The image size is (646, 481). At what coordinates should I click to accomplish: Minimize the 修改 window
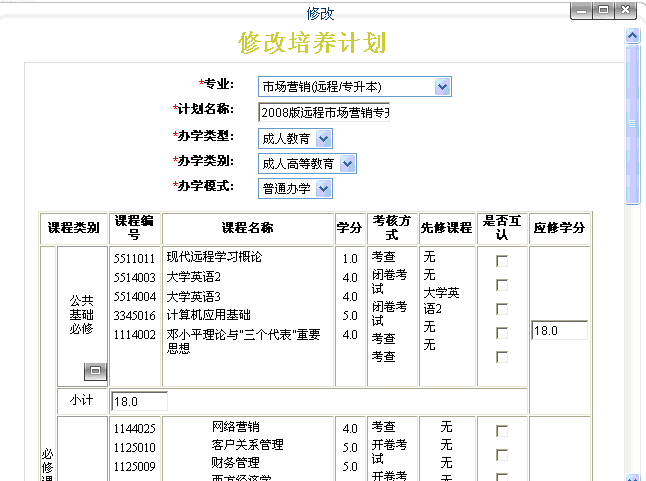click(x=581, y=10)
